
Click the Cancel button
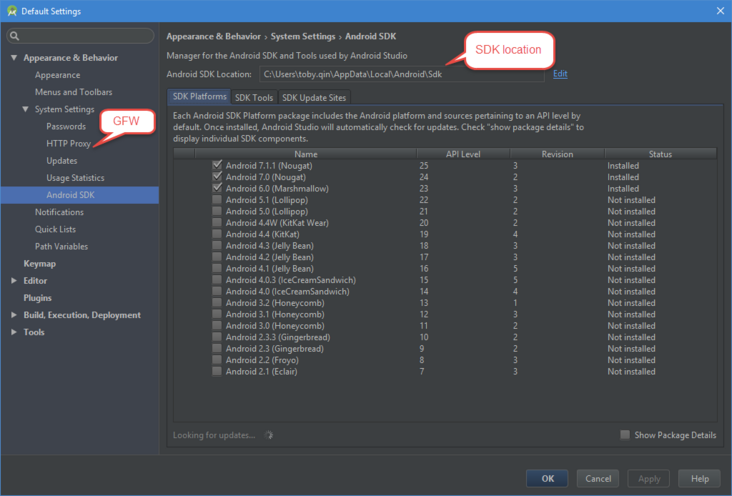click(x=598, y=478)
